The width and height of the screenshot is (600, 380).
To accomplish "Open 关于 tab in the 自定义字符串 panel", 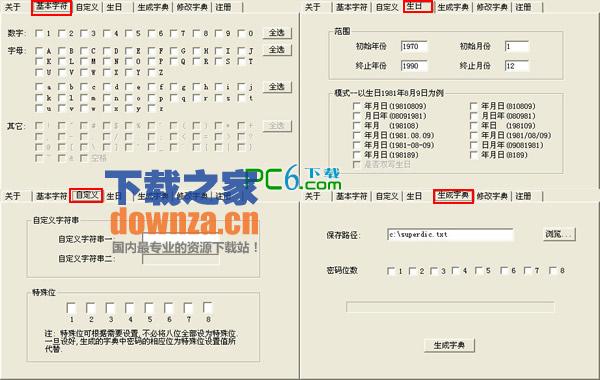I will point(13,196).
